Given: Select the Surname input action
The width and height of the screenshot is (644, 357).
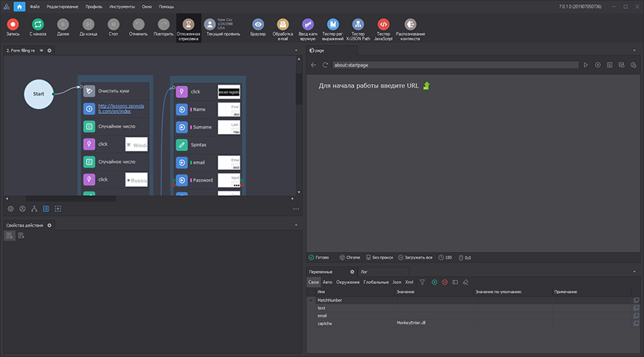Looking at the screenshot, I should [x=207, y=127].
